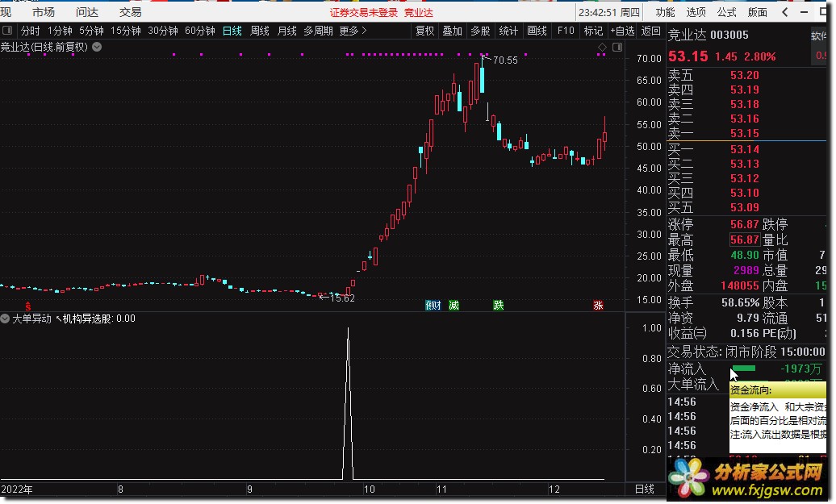Click the green 跌 event badge
The image size is (836, 504).
point(498,306)
